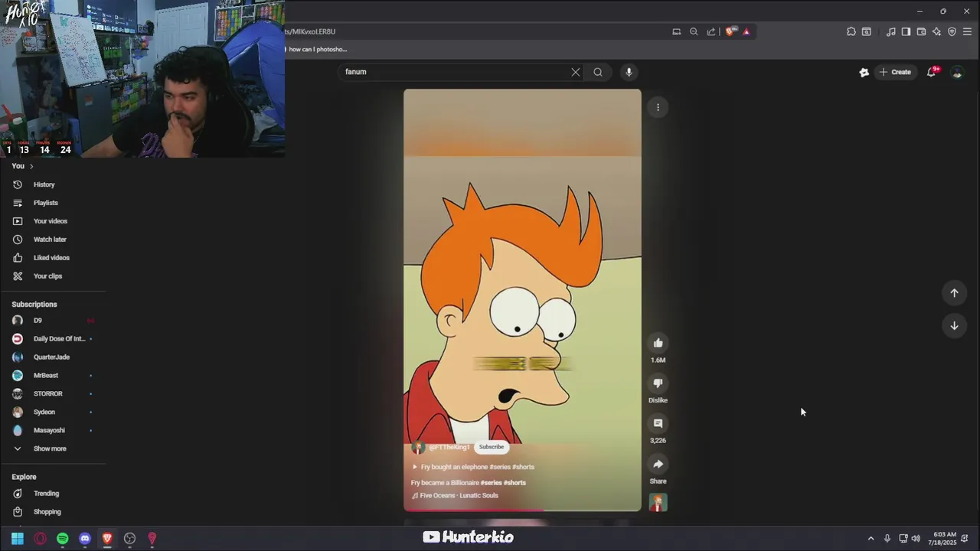The height and width of the screenshot is (551, 980).
Task: Click the zoom magnifier in address bar
Action: (694, 31)
